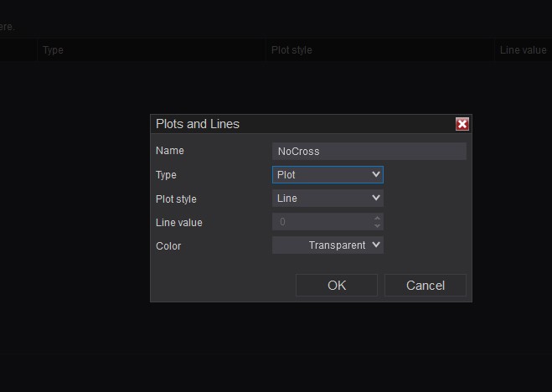This screenshot has height=392, width=552.
Task: Click the Plot style column header
Action: point(291,50)
